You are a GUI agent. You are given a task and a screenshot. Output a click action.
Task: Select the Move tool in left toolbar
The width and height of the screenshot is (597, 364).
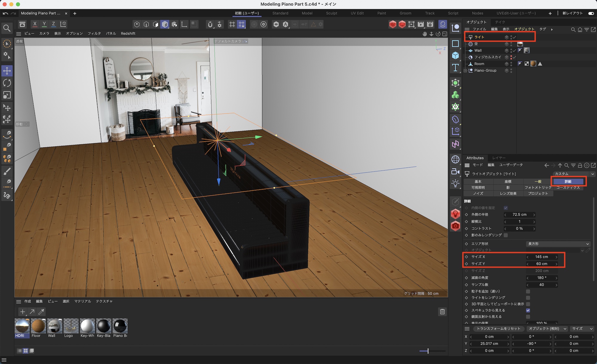7,71
